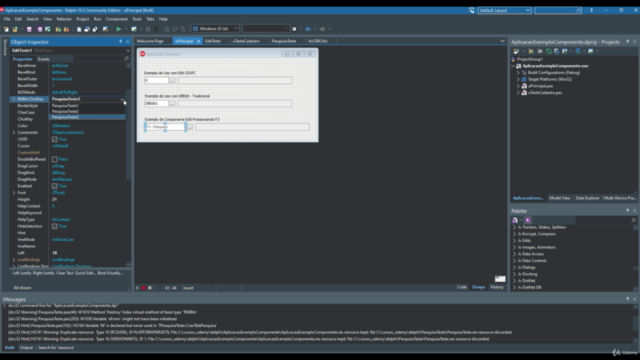Click the Program Reset stop icon
Screen dimensions: 640x360
point(156,29)
